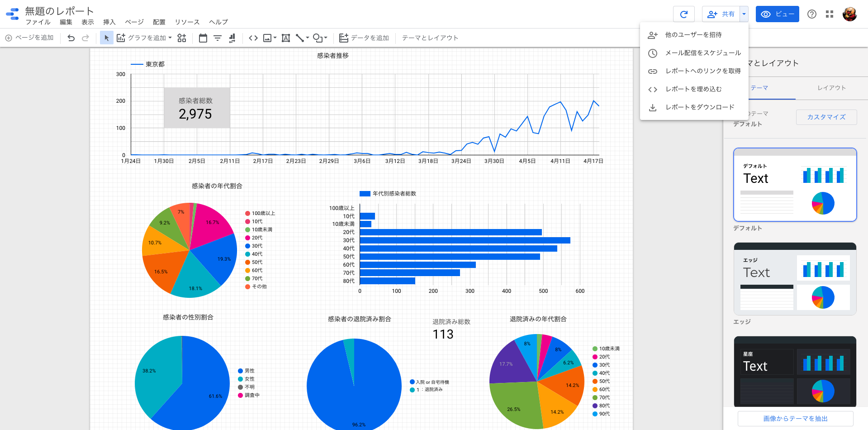
Task: Click テーマとレイアウト toolbar button
Action: [x=430, y=38]
